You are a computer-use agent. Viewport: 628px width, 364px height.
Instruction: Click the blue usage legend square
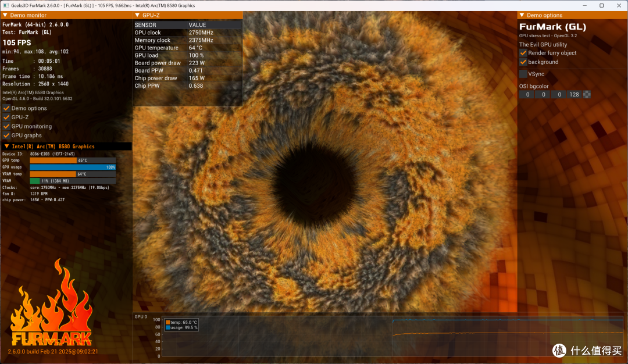[x=168, y=327]
